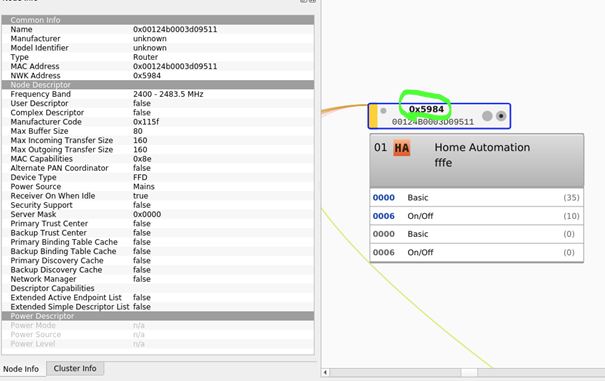Image resolution: width=605 pixels, height=381 pixels.
Task: Select the gray 0000 Basic client cluster
Action: (x=476, y=234)
